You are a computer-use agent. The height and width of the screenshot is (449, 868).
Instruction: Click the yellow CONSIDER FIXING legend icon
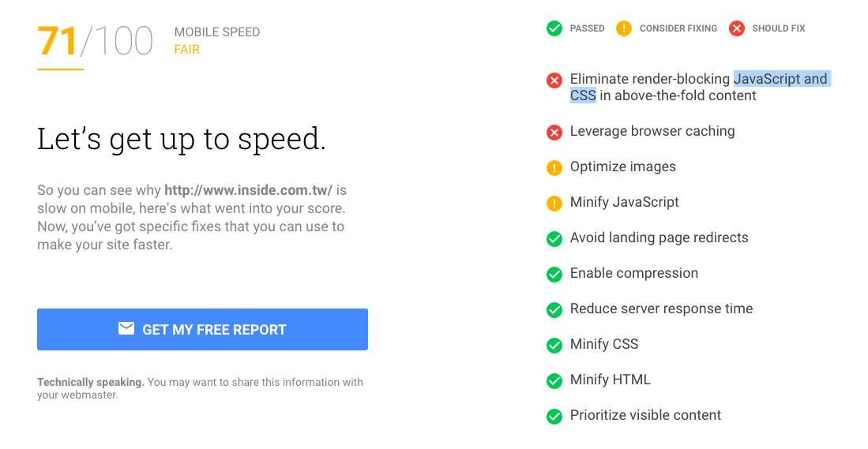(624, 28)
